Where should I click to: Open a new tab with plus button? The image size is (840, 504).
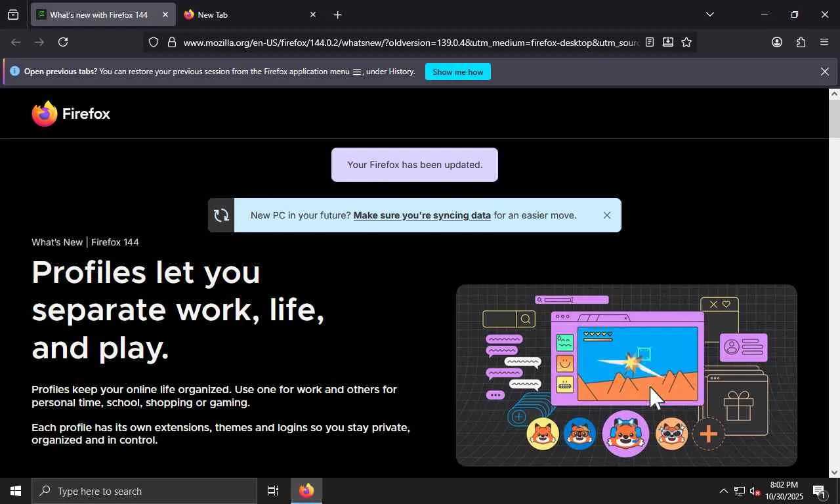coord(337,14)
